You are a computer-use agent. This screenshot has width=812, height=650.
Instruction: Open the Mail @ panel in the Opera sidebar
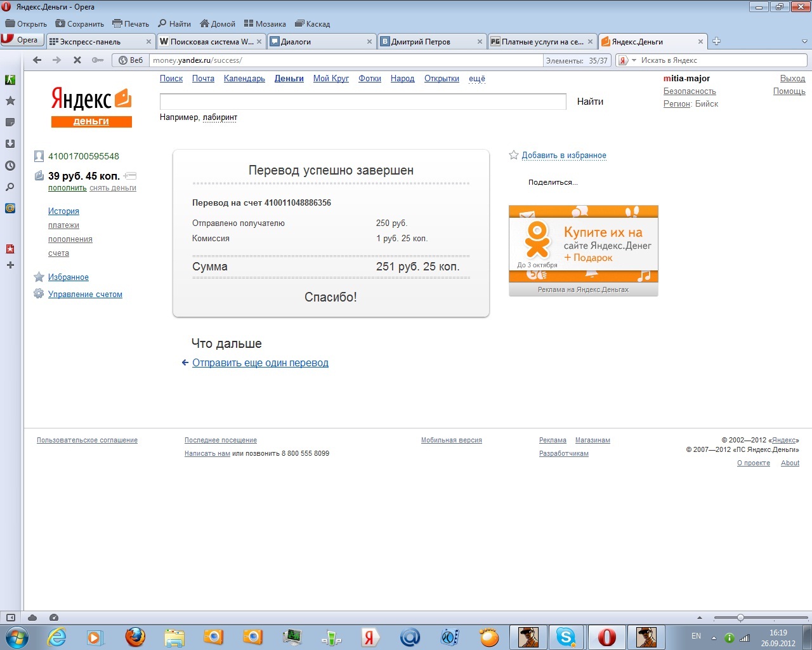tap(10, 208)
